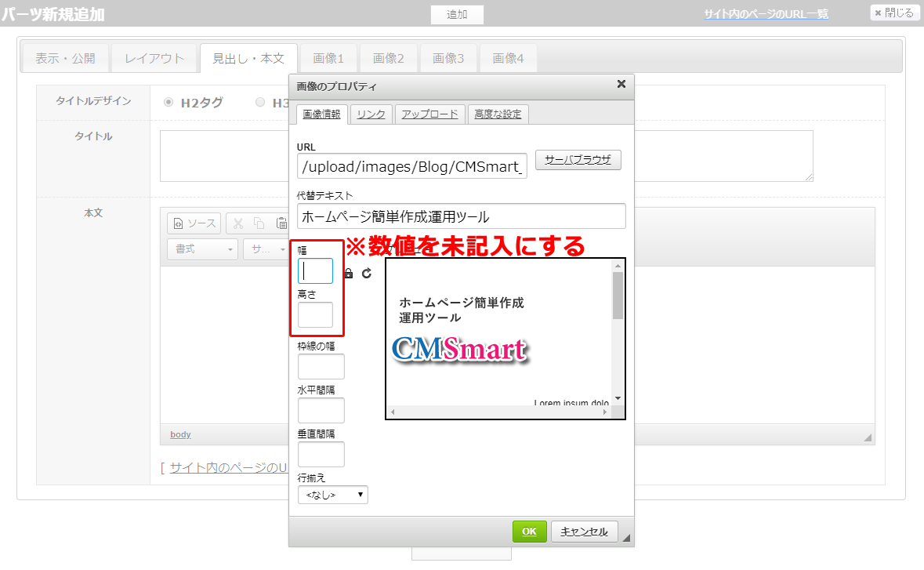Image resolution: width=924 pixels, height=570 pixels.
Task: Click the ソース (source) toolbar button
Action: (194, 223)
